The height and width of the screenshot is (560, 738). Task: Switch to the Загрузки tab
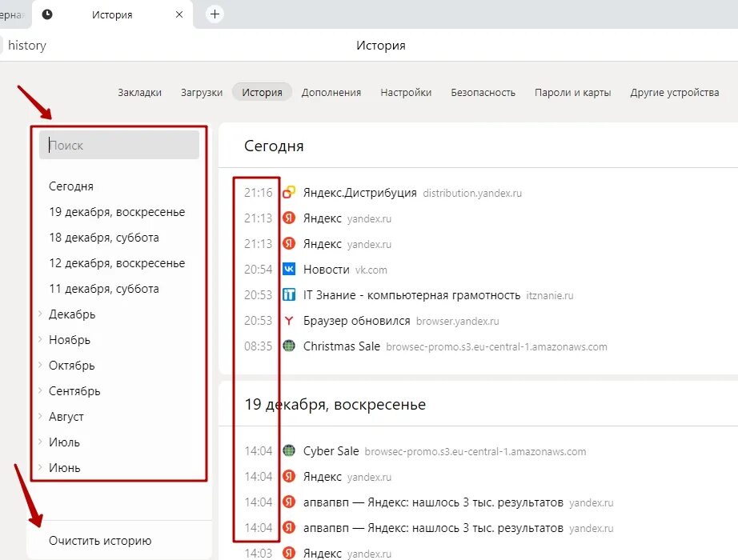coord(202,92)
